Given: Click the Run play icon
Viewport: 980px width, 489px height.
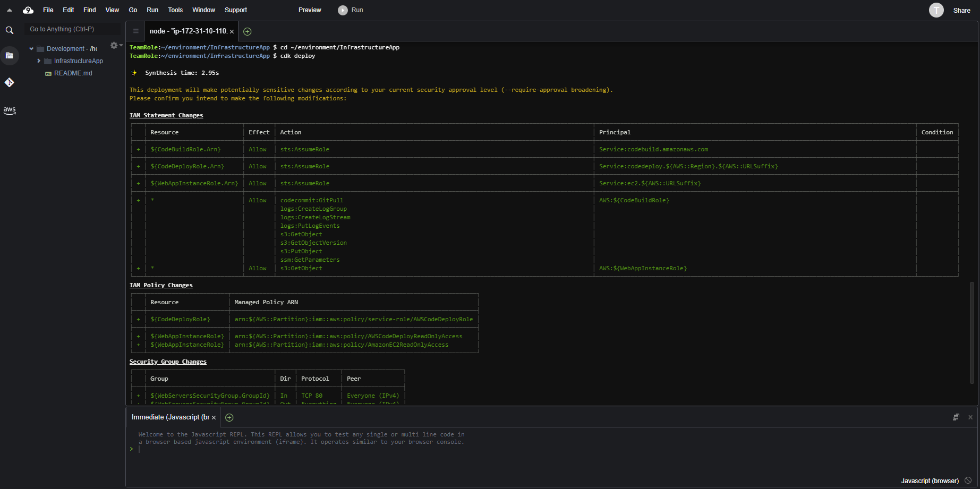Looking at the screenshot, I should coord(343,10).
